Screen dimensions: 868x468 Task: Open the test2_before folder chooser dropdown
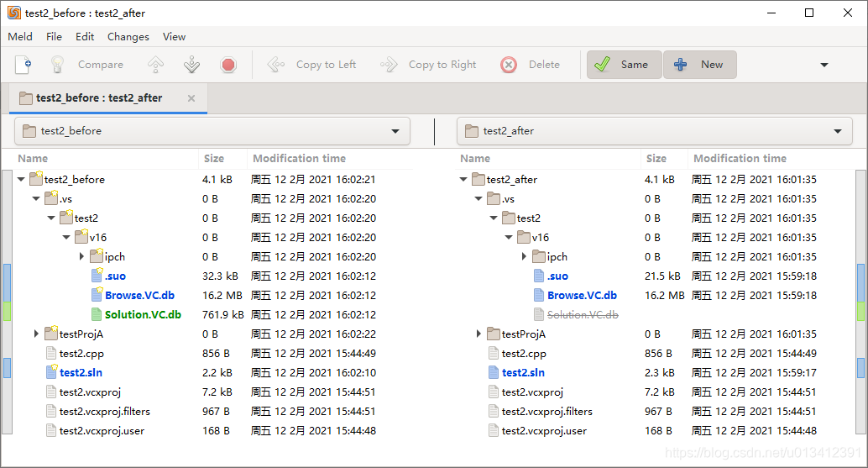(x=212, y=131)
